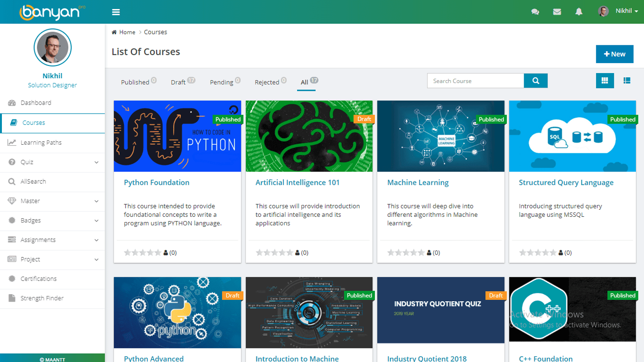Click the sidebar profile photo
644x362 pixels.
pos(52,48)
